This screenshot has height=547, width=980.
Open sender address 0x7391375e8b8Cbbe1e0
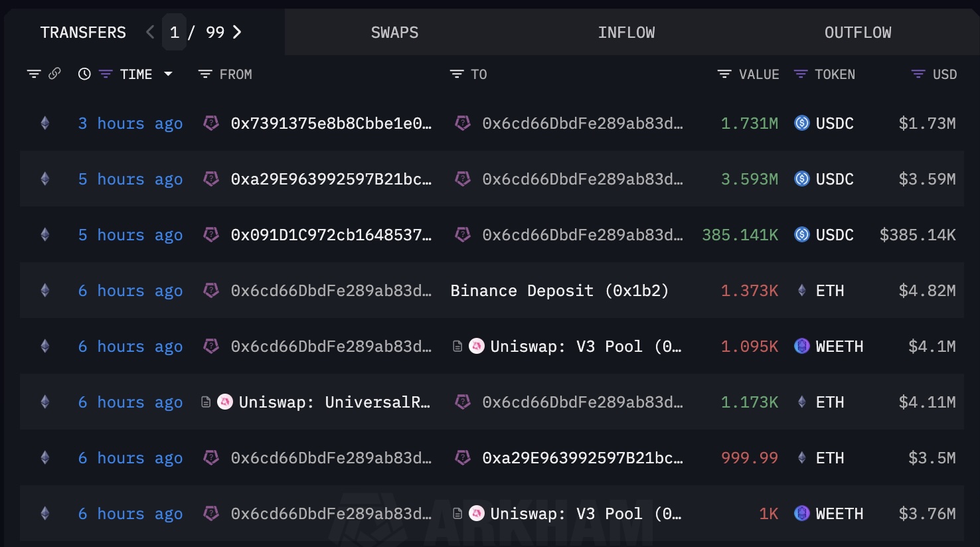click(331, 123)
